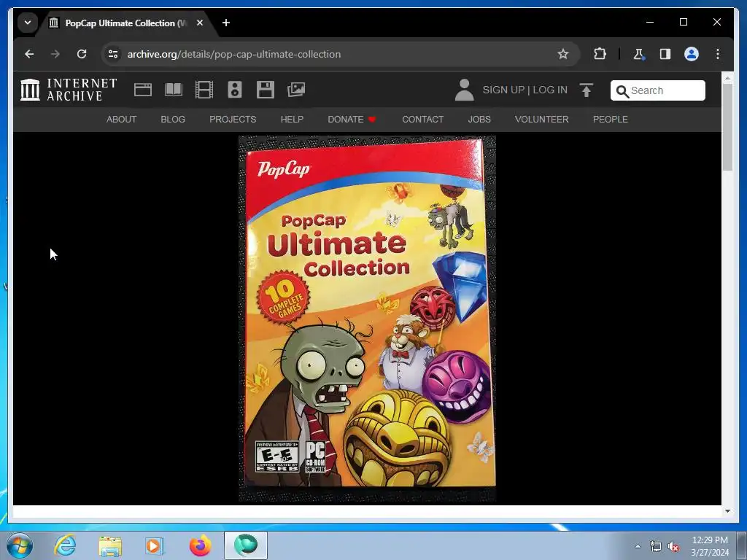Open the VOLUNTEER link
This screenshot has width=747, height=560.
coord(542,119)
